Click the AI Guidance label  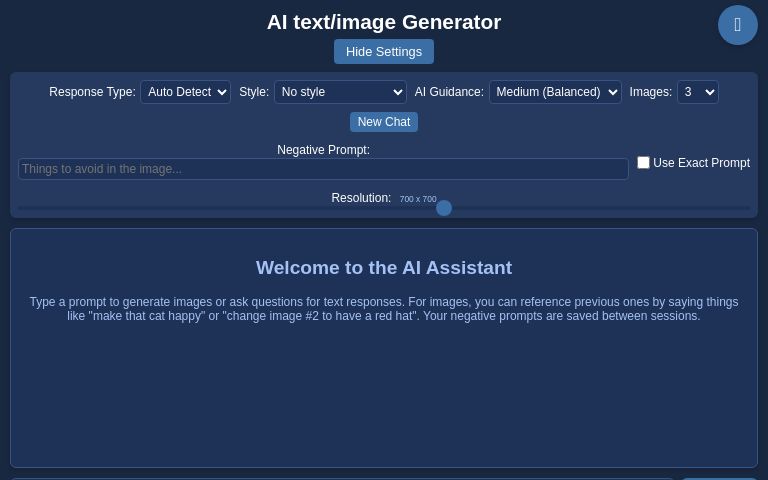(449, 92)
